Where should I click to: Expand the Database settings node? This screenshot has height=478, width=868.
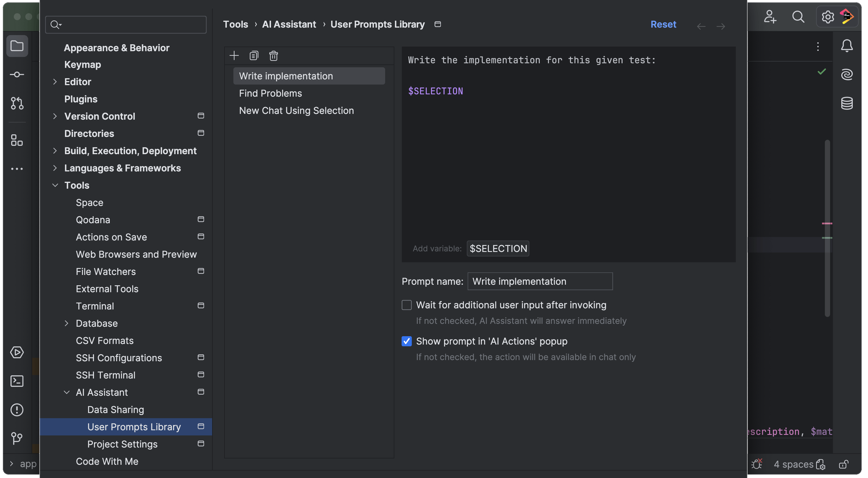coord(66,323)
